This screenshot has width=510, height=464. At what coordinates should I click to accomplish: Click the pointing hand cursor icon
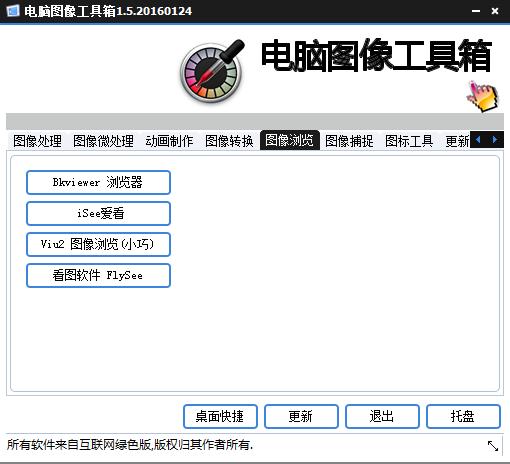[482, 96]
